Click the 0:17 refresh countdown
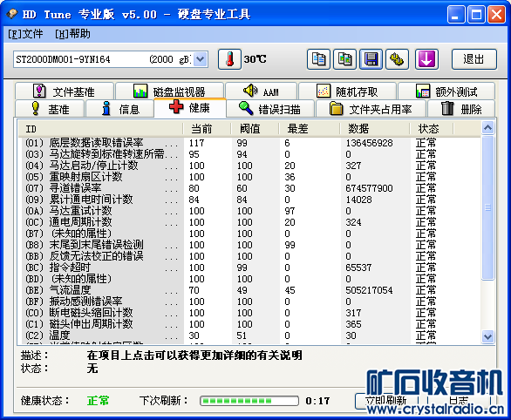Screen dimensions: 511x420 (317, 401)
